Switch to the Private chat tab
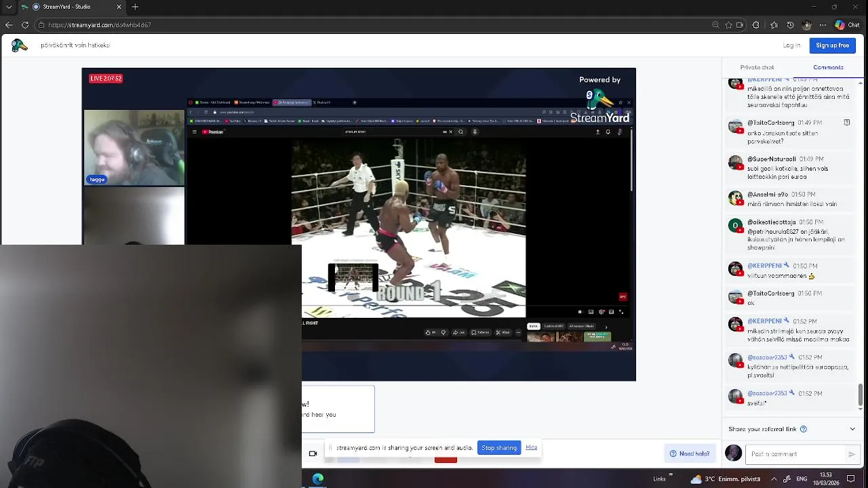 757,67
